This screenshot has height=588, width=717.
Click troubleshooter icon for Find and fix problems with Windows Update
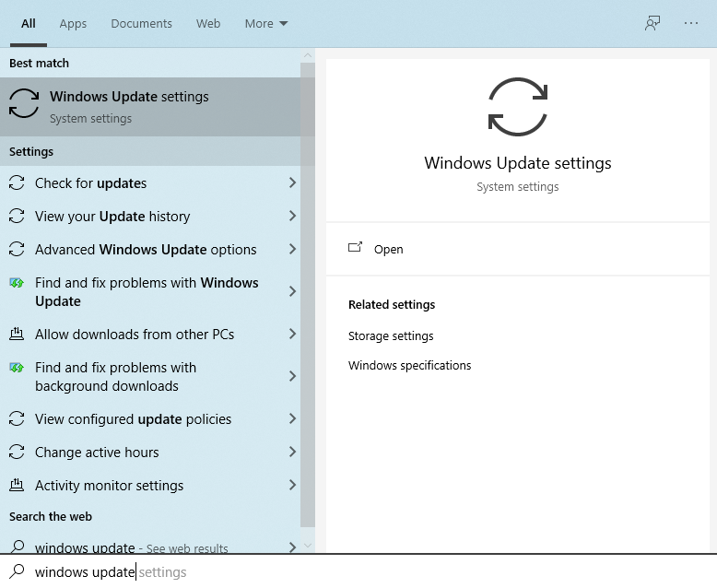coord(17,283)
